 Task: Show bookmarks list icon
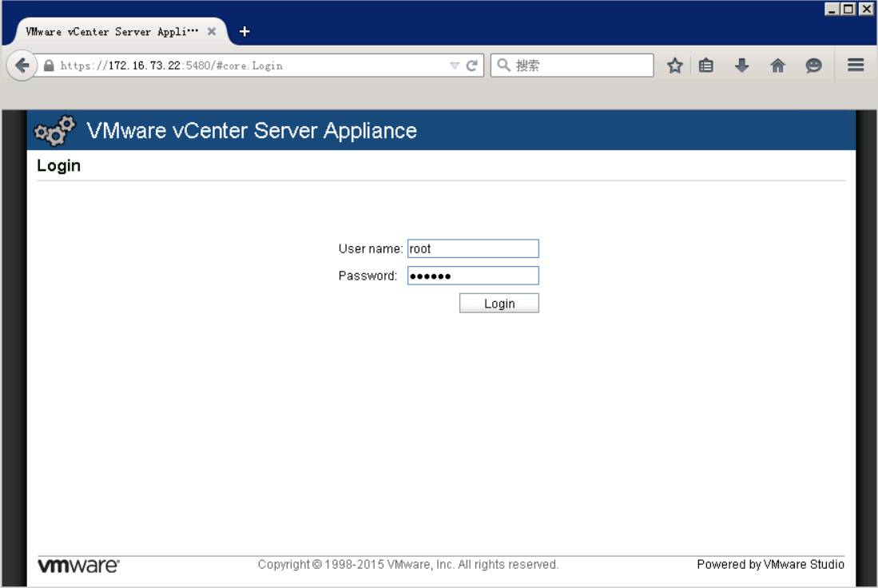point(706,66)
